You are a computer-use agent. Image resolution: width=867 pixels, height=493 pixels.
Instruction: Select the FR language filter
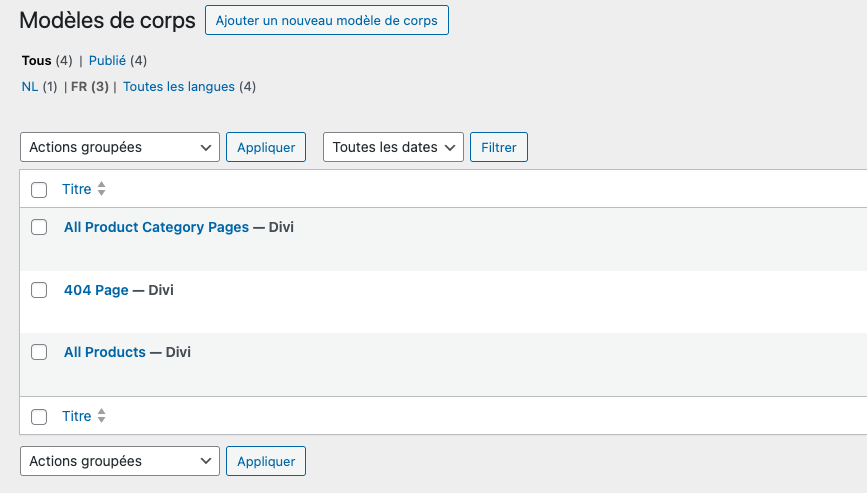(x=79, y=87)
